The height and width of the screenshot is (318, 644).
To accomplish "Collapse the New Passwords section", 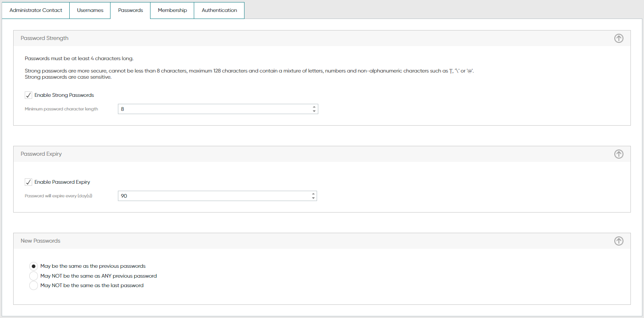I will click(x=618, y=241).
